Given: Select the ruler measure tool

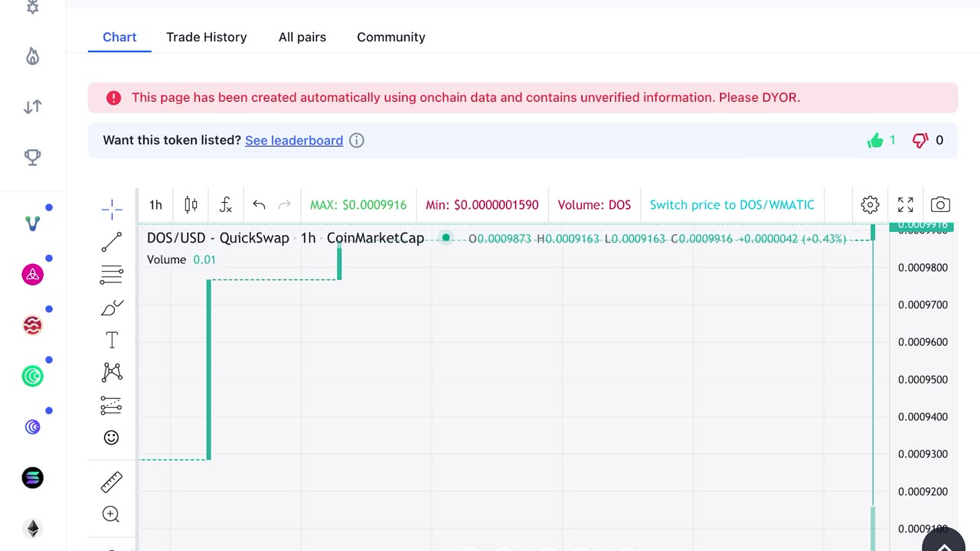Looking at the screenshot, I should coord(112,482).
